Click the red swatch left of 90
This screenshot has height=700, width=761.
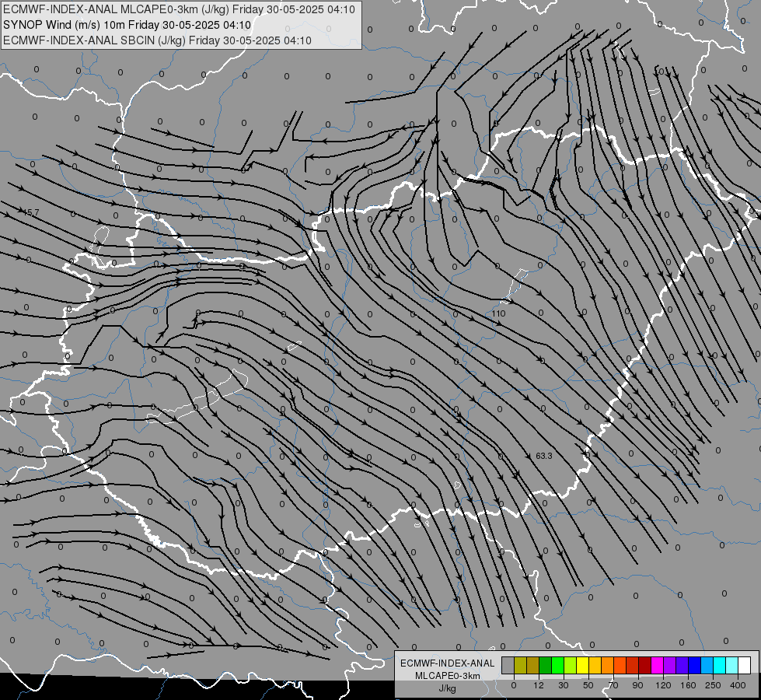633,665
